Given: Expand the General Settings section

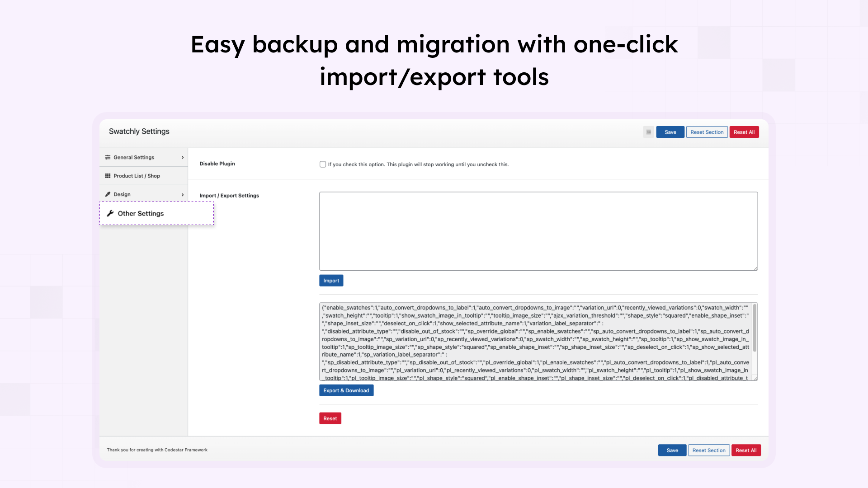Looking at the screenshot, I should coord(135,157).
